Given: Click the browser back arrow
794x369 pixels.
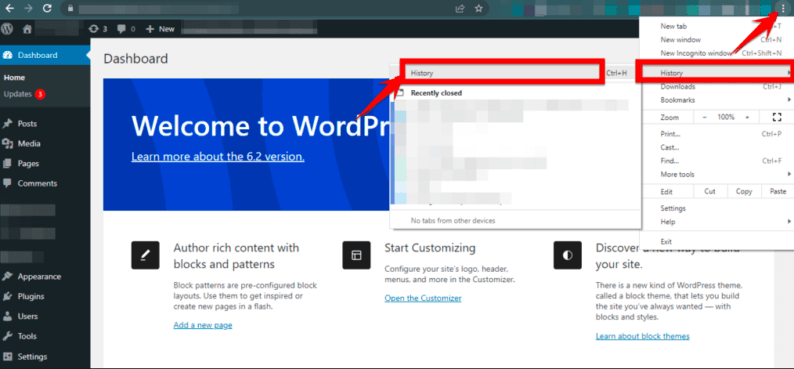Looking at the screenshot, I should click(10, 8).
